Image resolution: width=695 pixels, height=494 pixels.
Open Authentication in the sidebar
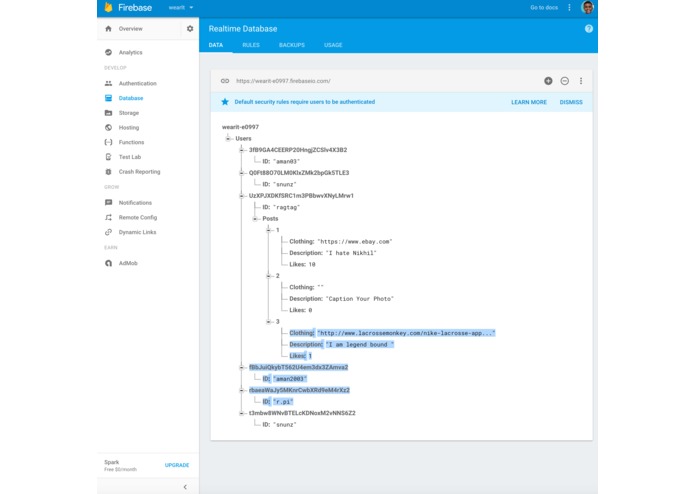click(137, 83)
